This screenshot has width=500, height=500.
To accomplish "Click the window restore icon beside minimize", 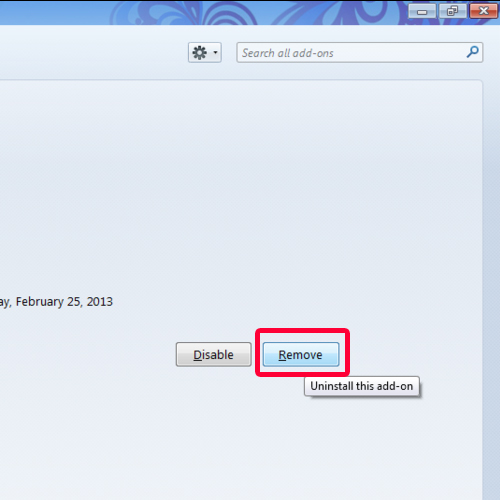I will point(452,12).
